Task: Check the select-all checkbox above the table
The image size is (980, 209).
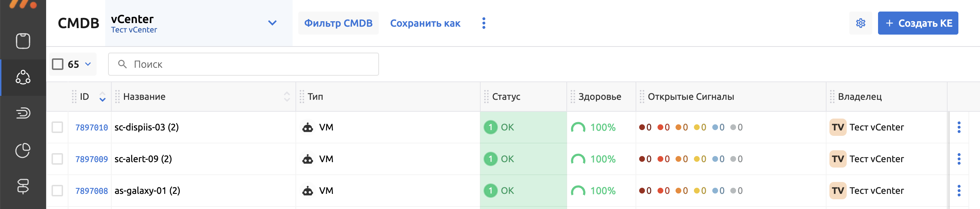Action: [x=57, y=64]
